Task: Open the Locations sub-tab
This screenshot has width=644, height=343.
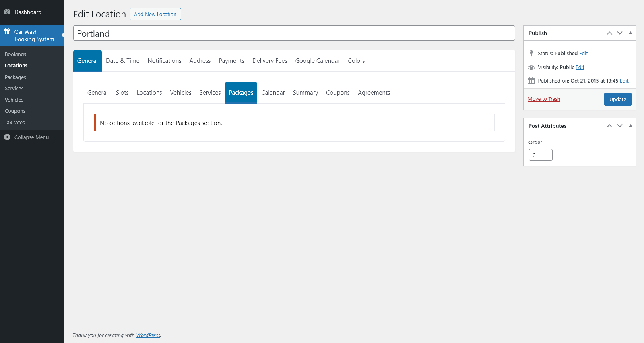Action: [x=149, y=93]
